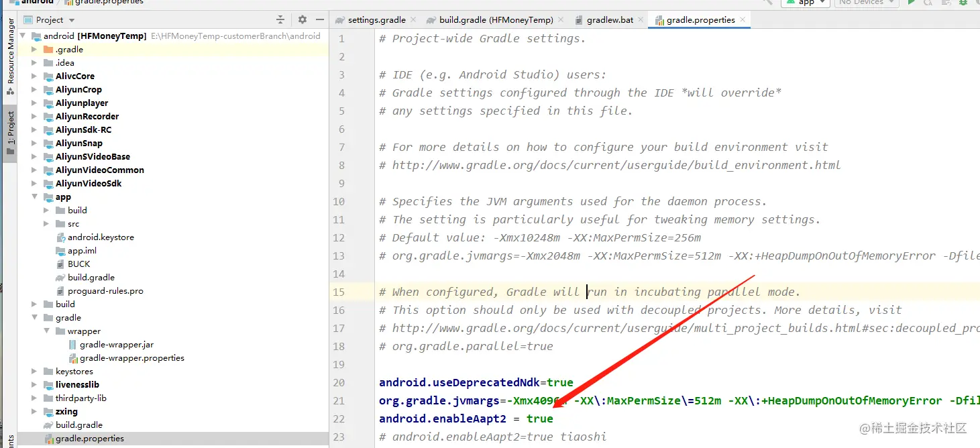Click the '# org.gradle.parallel=true' comment line
Screen dimensions: 980x448
(466, 346)
